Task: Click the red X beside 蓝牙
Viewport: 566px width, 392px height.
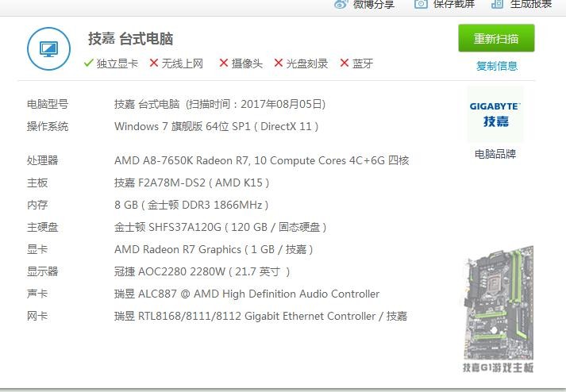Action: pyautogui.click(x=345, y=63)
